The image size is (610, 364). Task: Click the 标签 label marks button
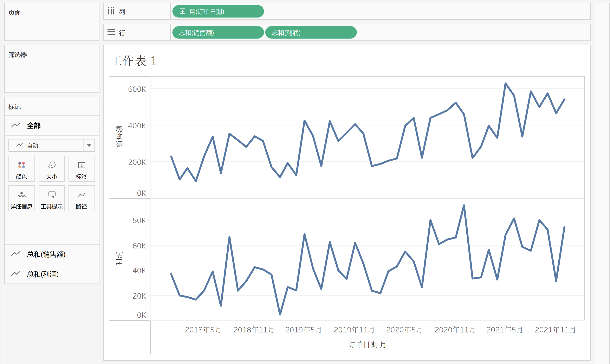pos(82,169)
